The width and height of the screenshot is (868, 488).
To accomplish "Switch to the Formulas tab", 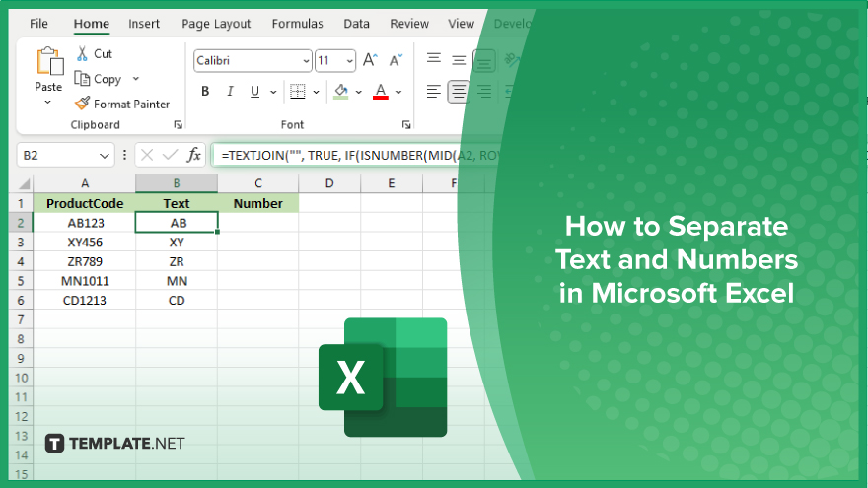I will click(297, 24).
